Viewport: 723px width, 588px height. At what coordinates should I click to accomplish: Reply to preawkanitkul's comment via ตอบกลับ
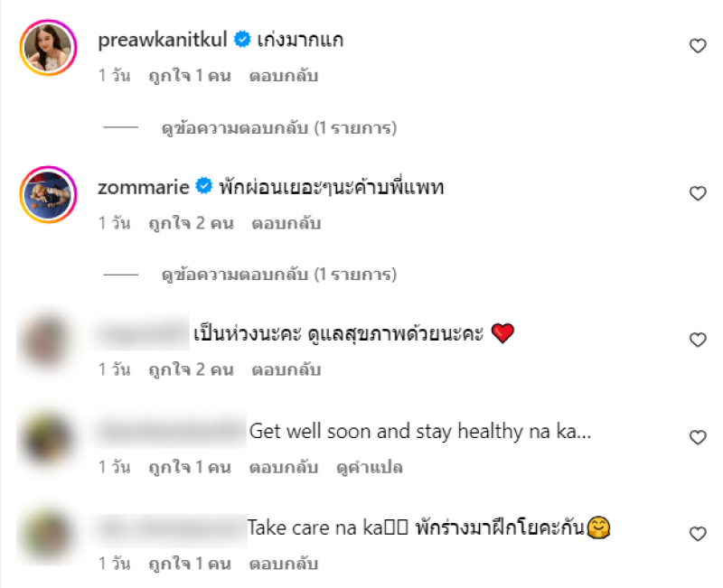[284, 76]
